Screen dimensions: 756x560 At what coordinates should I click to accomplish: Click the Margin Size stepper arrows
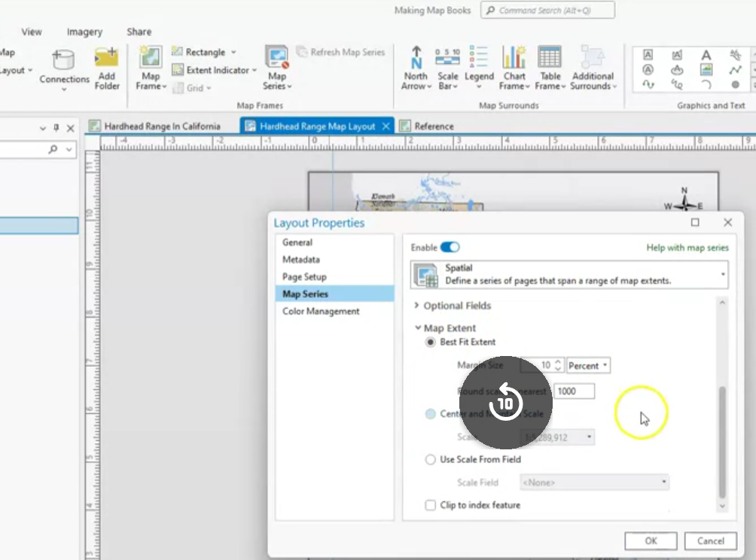click(x=558, y=365)
